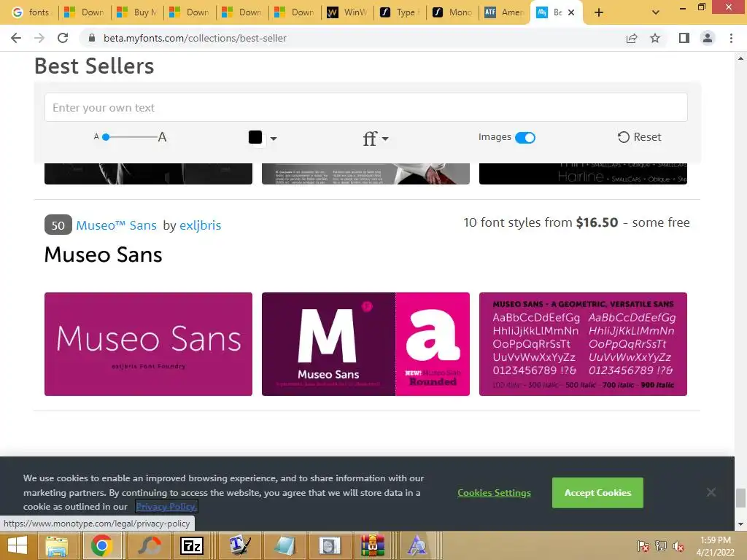Expand the color dropdown arrow
This screenshot has width=747, height=560.
point(274,139)
